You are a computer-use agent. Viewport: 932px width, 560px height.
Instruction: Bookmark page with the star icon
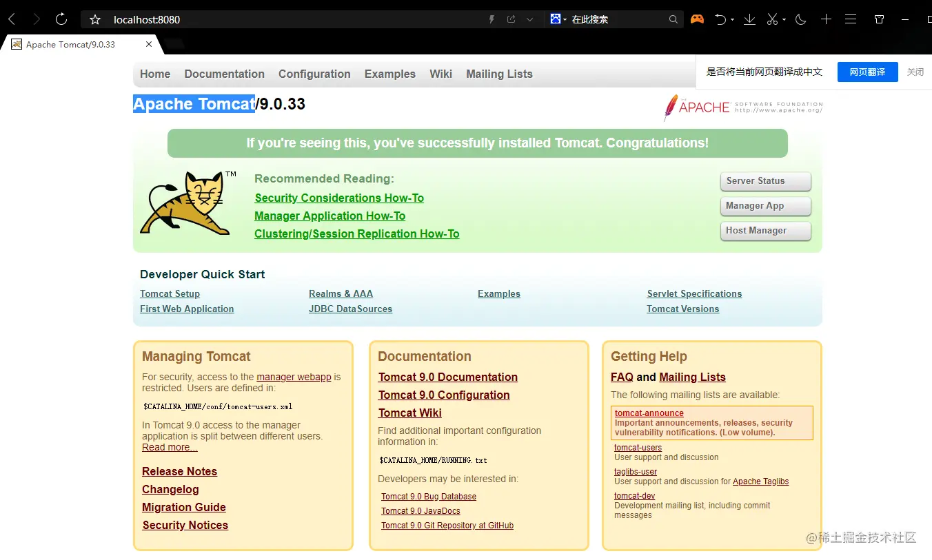click(x=95, y=19)
